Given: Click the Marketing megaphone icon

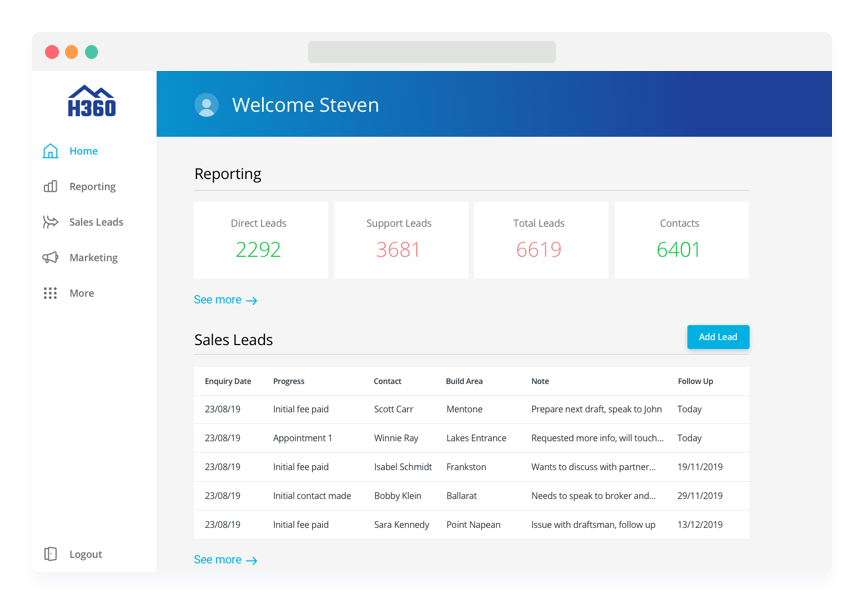Looking at the screenshot, I should [x=50, y=257].
